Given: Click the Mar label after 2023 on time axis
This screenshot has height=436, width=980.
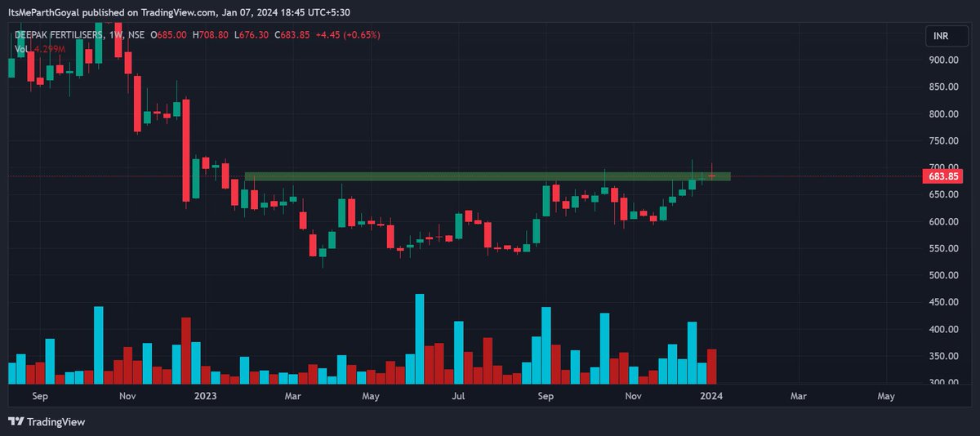Looking at the screenshot, I should pos(293,396).
